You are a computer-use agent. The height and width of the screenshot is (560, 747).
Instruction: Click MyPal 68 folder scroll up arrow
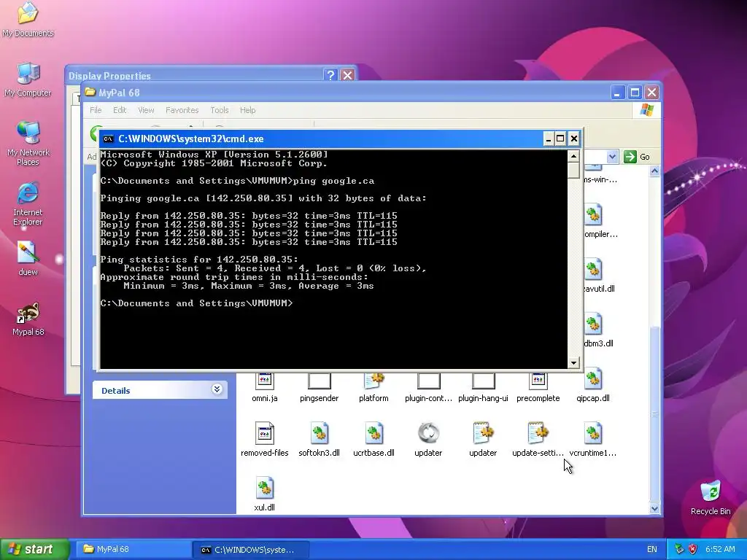click(x=654, y=171)
